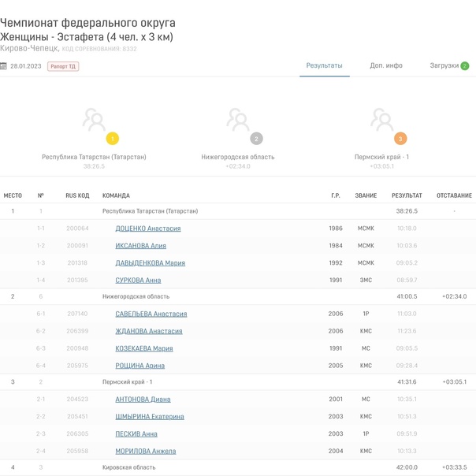
Task: Open athlete ИКСАНОВА Алия profile link
Action: point(140,246)
